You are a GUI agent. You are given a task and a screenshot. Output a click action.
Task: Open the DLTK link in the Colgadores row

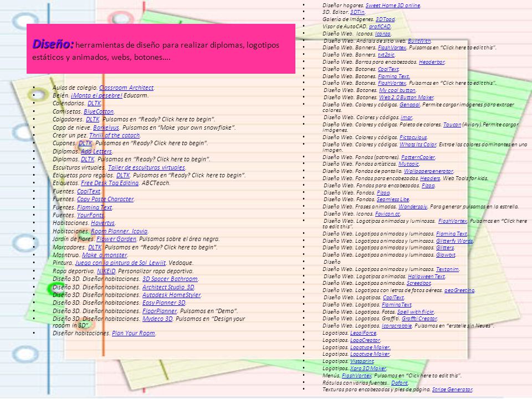[93, 119]
